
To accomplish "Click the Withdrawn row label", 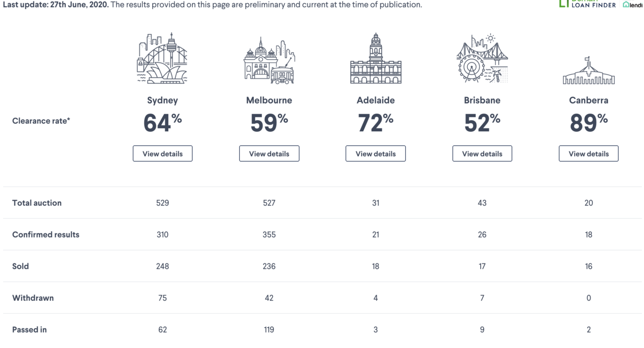I will pyautogui.click(x=33, y=298).
